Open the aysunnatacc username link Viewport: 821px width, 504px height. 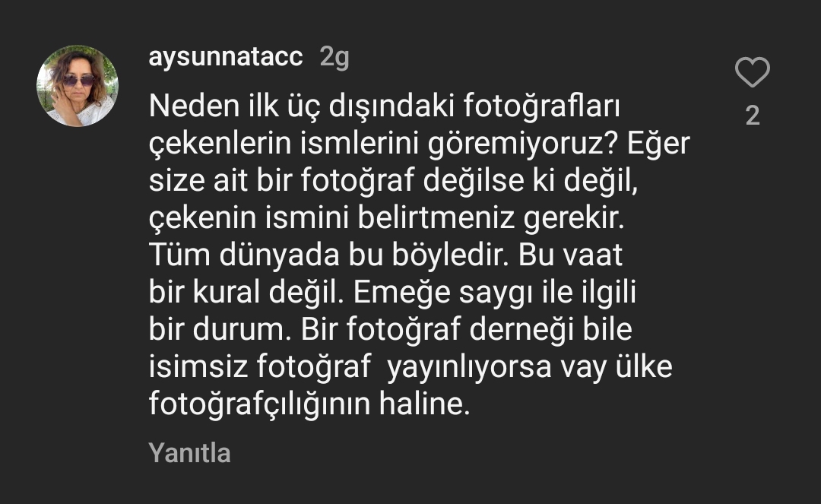pyautogui.click(x=226, y=56)
